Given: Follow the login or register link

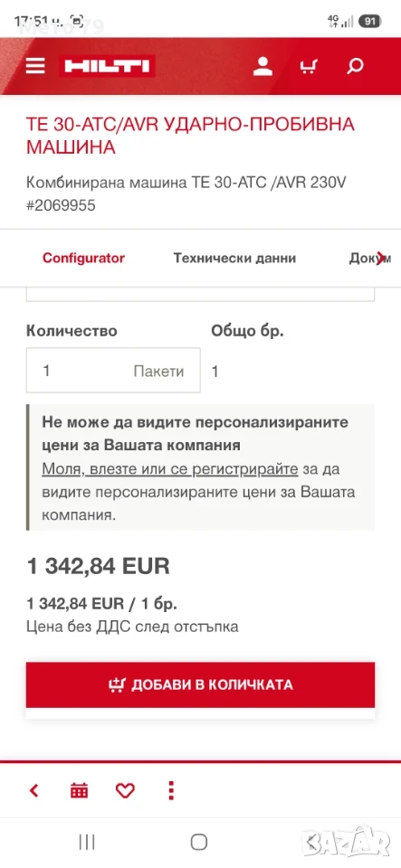Looking at the screenshot, I should (170, 469).
